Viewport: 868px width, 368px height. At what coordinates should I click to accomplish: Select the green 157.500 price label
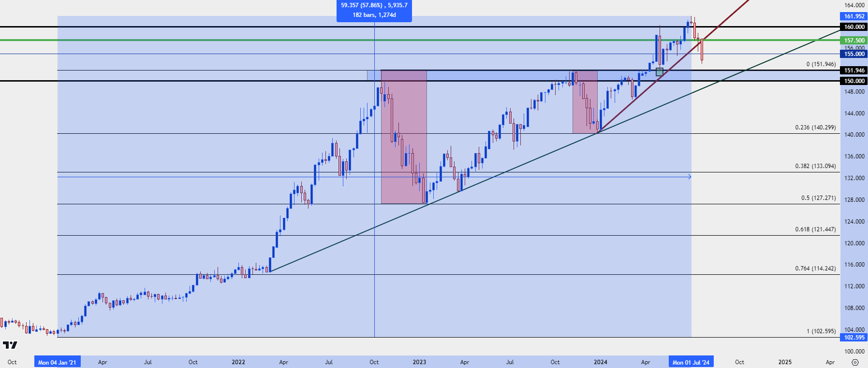854,41
